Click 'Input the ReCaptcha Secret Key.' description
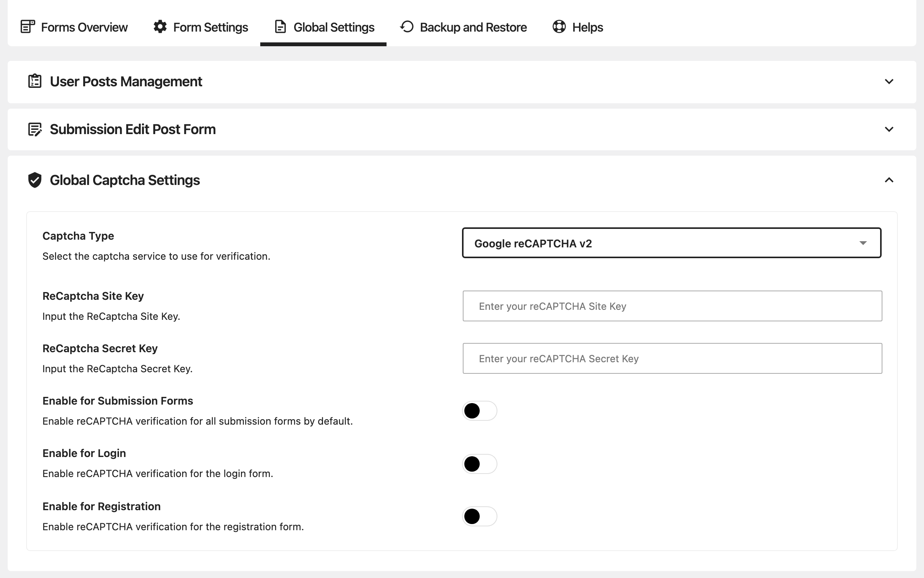This screenshot has width=924, height=578. tap(117, 369)
